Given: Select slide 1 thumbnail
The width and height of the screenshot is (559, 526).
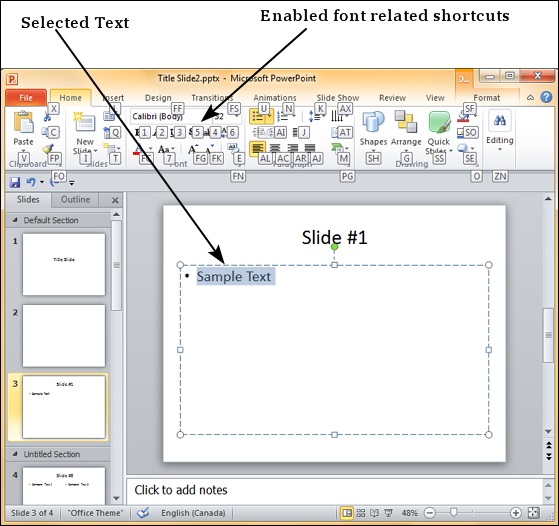Looking at the screenshot, I should point(64,264).
